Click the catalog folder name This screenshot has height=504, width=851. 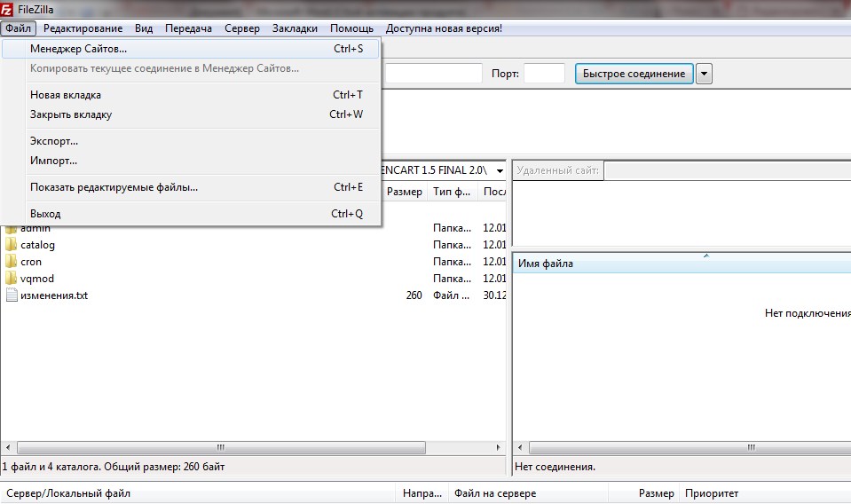(x=37, y=245)
